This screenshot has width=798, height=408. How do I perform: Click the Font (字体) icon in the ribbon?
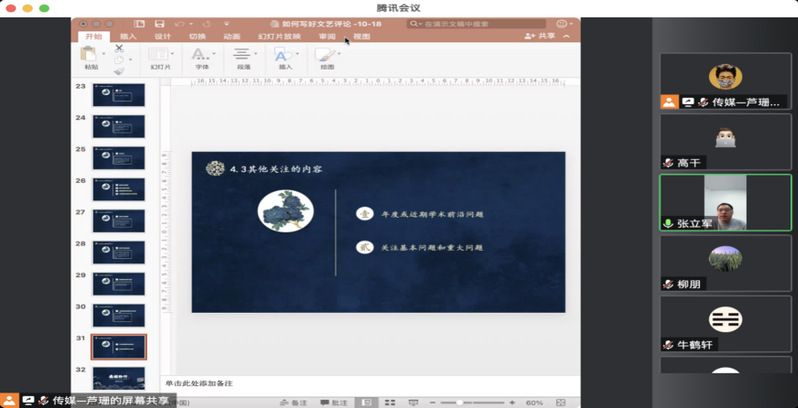pos(201,55)
